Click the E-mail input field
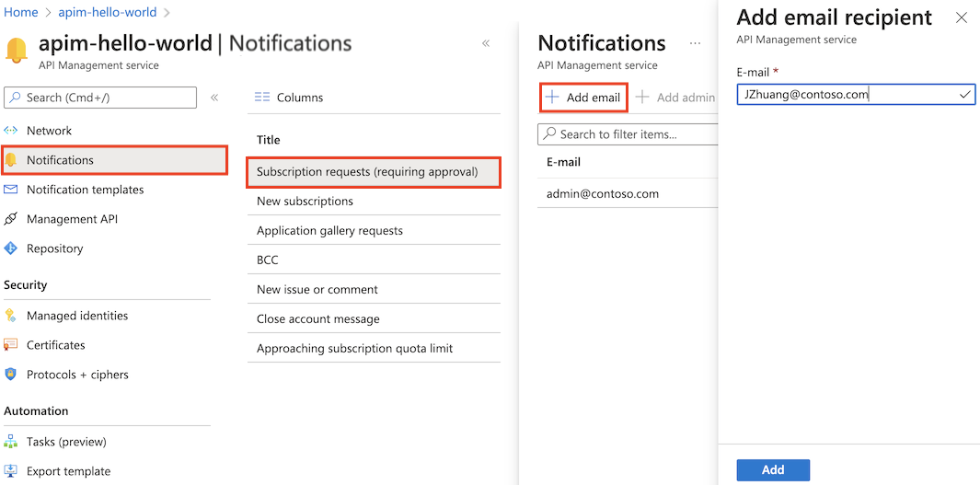This screenshot has height=485, width=980. tap(856, 95)
